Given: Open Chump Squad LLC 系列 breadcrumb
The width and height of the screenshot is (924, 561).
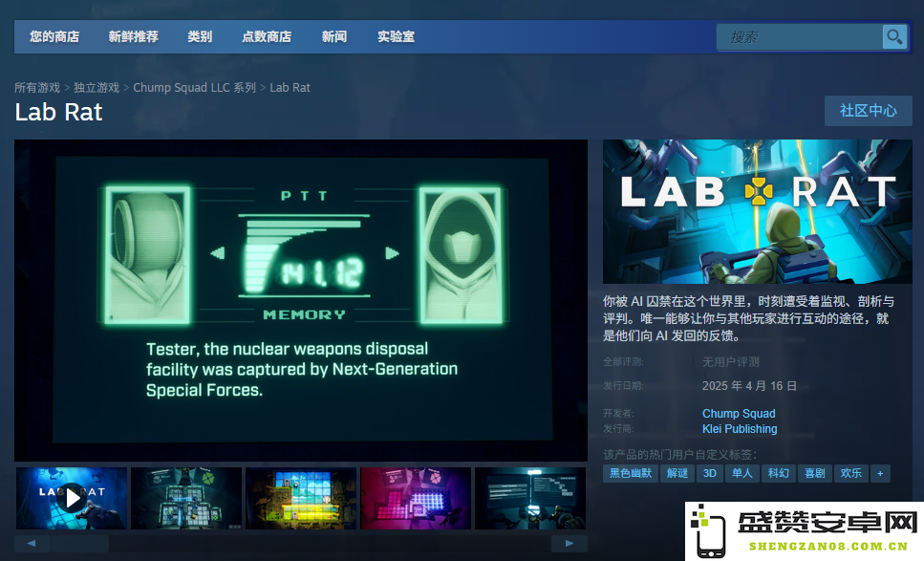Looking at the screenshot, I should [195, 88].
